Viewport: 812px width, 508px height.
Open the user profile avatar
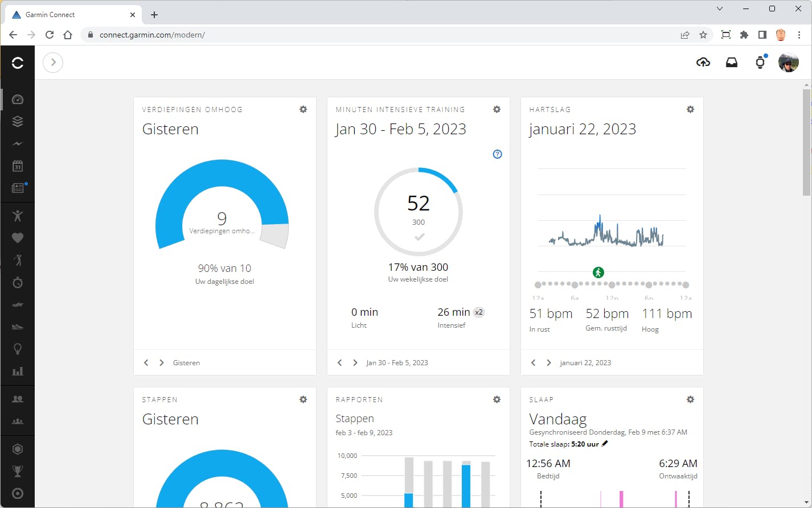click(x=788, y=63)
